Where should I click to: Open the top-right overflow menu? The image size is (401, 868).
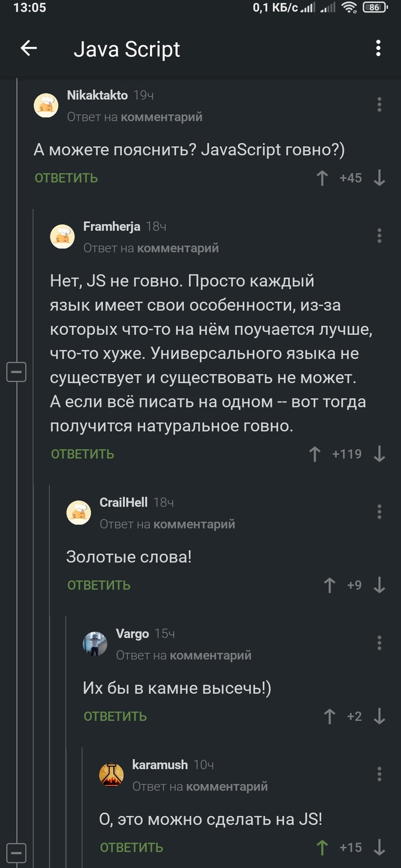(x=378, y=49)
